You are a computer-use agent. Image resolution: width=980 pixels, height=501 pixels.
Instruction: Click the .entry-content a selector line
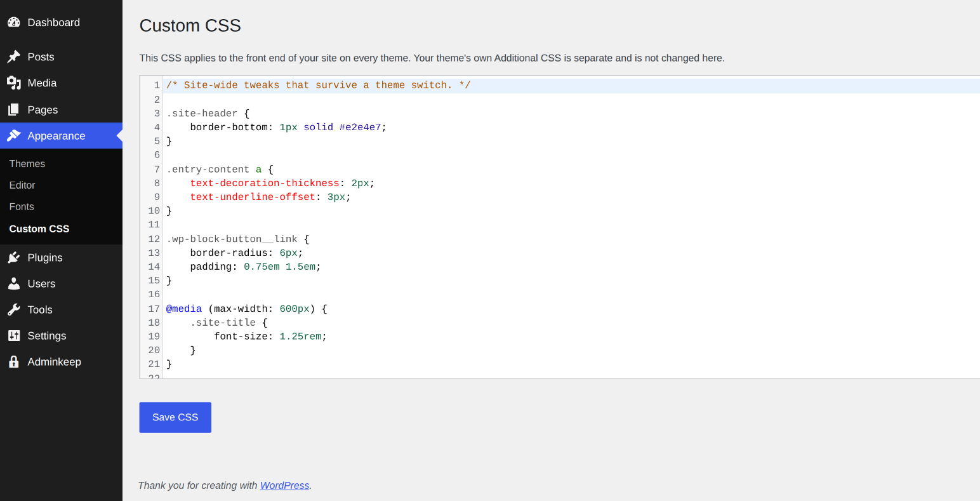click(x=220, y=170)
